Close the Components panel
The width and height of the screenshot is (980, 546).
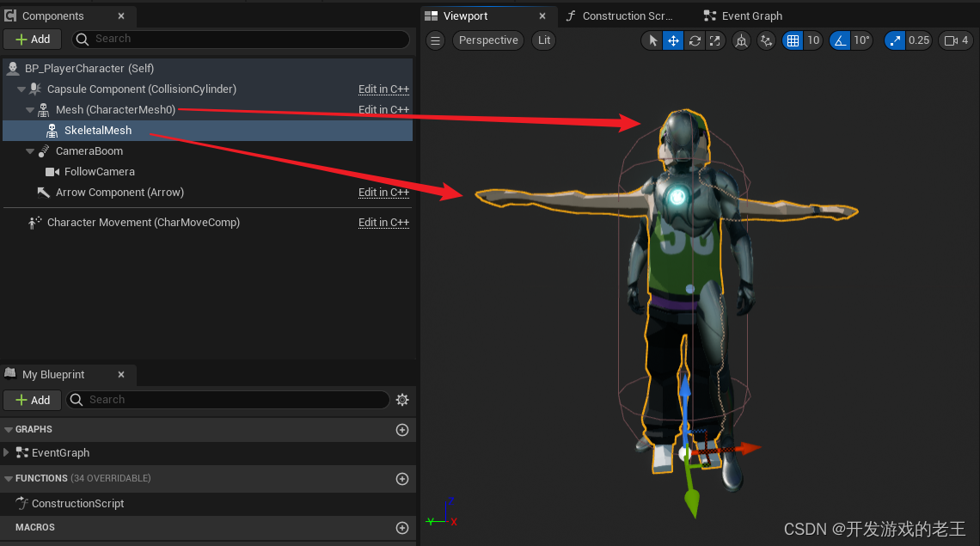[x=121, y=16]
